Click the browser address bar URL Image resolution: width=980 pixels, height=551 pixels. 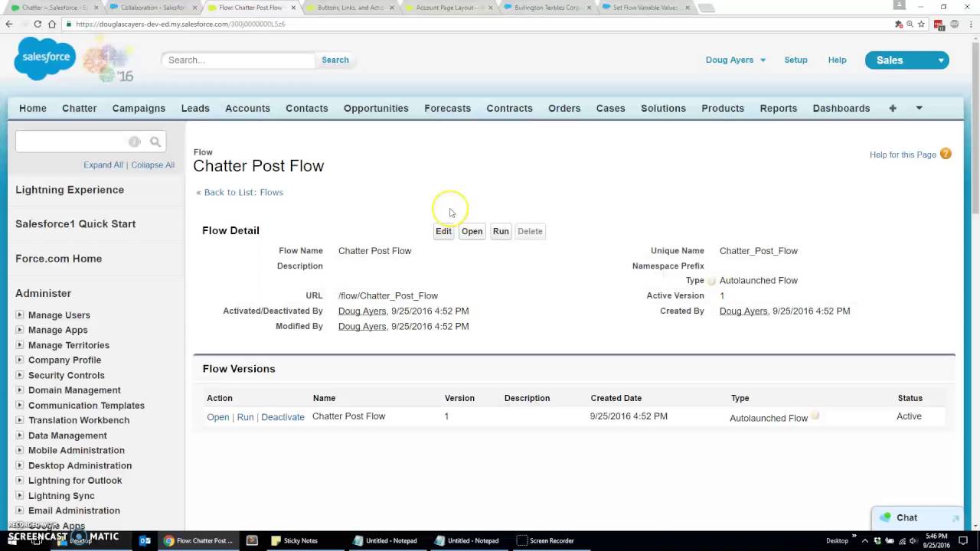coord(181,24)
